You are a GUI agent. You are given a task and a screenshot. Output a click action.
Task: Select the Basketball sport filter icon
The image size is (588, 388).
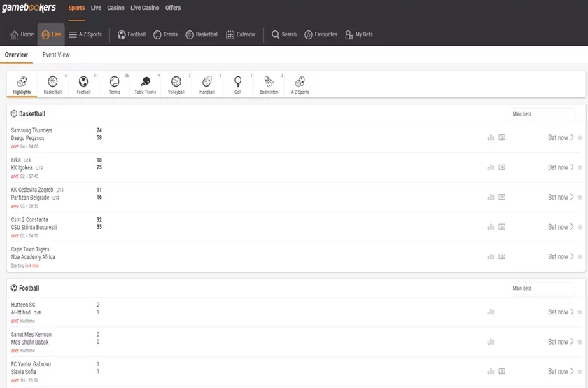click(52, 85)
